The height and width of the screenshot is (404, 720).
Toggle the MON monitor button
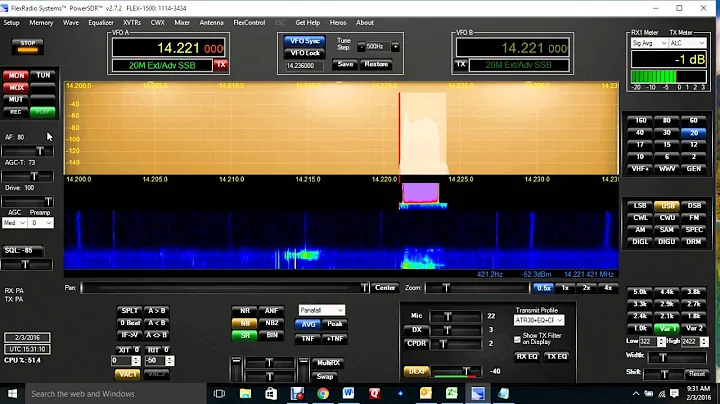coord(16,75)
